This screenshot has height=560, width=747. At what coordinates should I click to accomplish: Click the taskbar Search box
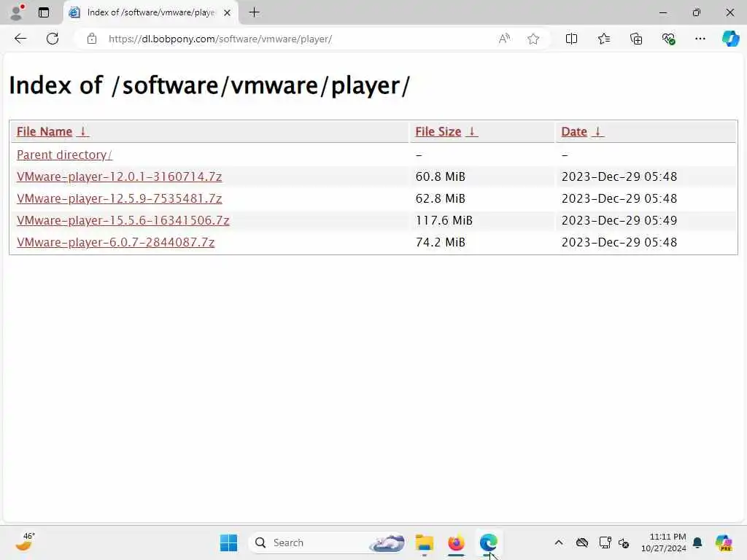[x=328, y=542]
